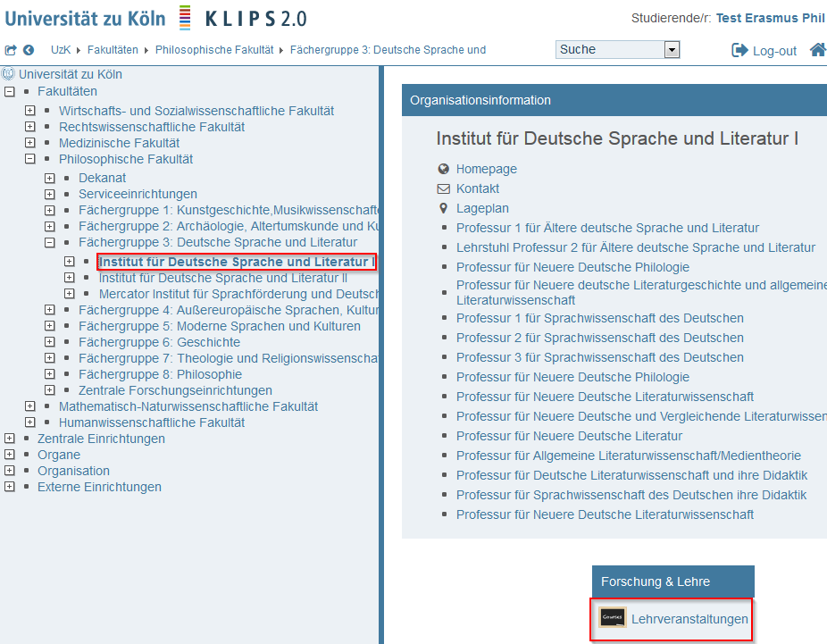Click the Universität zu Köln seal icon in tree
The height and width of the screenshot is (644, 827).
click(x=8, y=74)
